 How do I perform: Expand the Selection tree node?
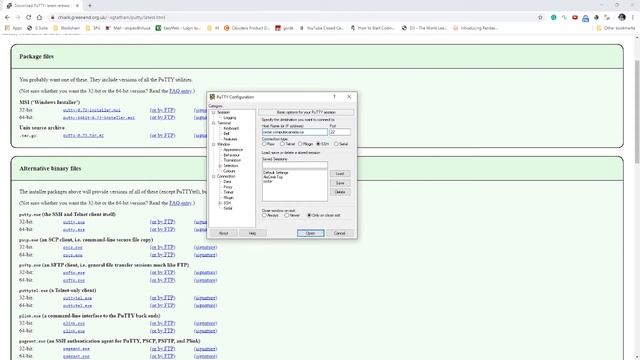[x=220, y=166]
